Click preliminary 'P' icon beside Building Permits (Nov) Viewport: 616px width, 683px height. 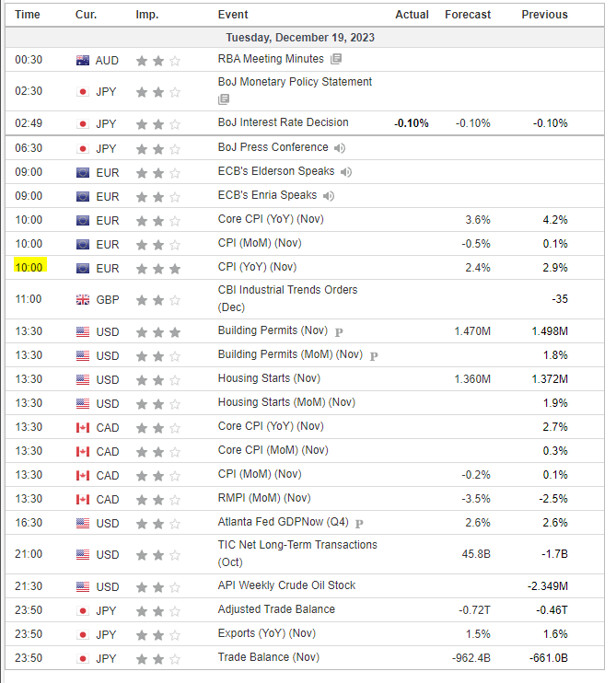pos(339,331)
